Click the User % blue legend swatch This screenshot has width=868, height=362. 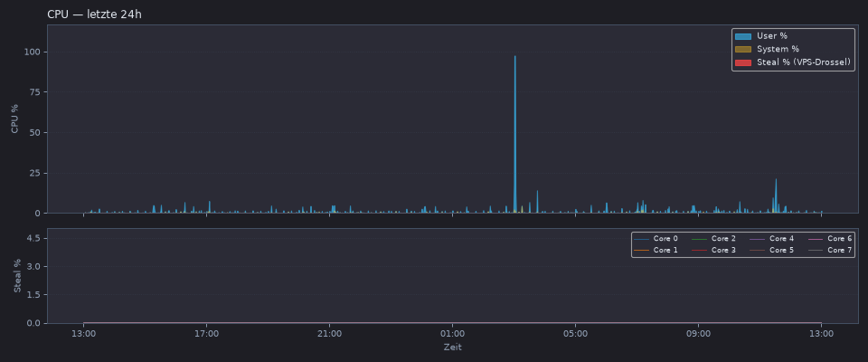pyautogui.click(x=743, y=36)
